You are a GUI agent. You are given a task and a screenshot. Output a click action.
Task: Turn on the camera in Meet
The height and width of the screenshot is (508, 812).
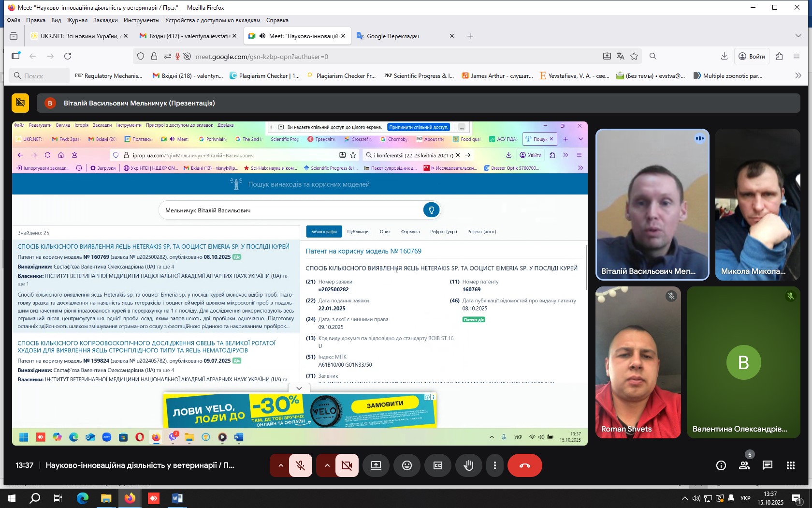347,465
